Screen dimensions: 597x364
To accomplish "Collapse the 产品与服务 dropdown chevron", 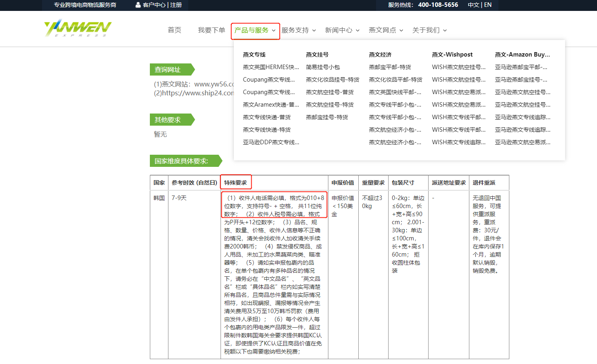I will (x=273, y=31).
